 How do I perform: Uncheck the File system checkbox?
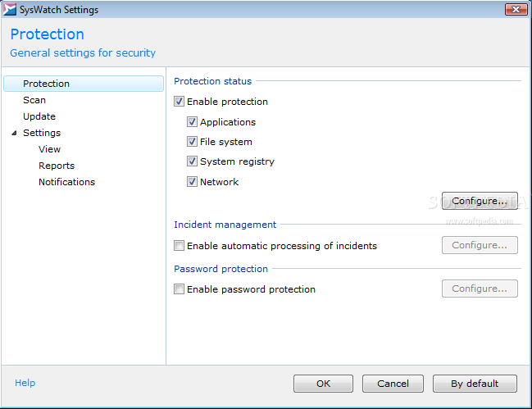[x=192, y=142]
